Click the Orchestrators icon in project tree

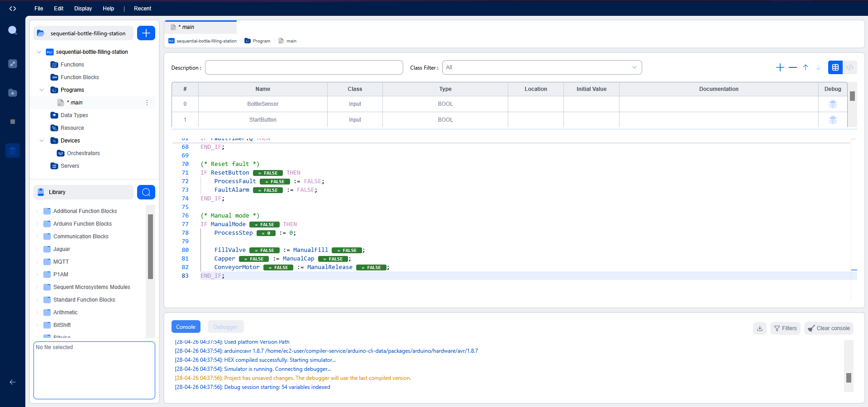coord(61,153)
